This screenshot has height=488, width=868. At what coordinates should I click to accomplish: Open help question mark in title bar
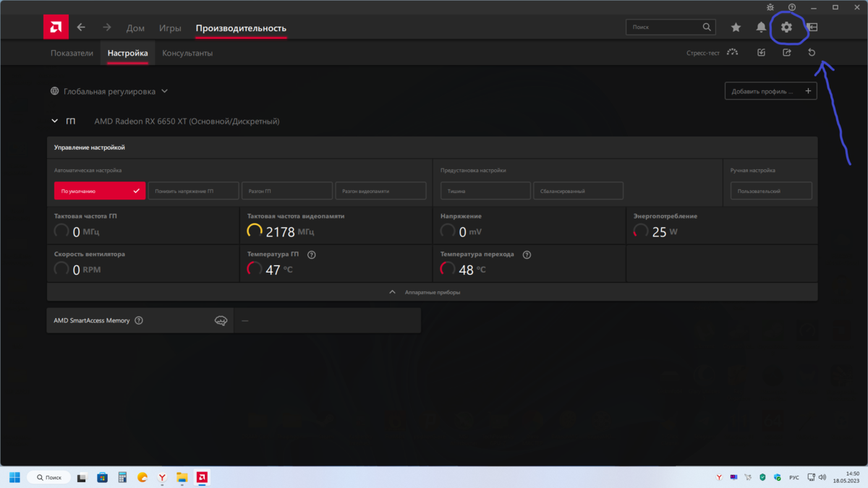point(792,7)
